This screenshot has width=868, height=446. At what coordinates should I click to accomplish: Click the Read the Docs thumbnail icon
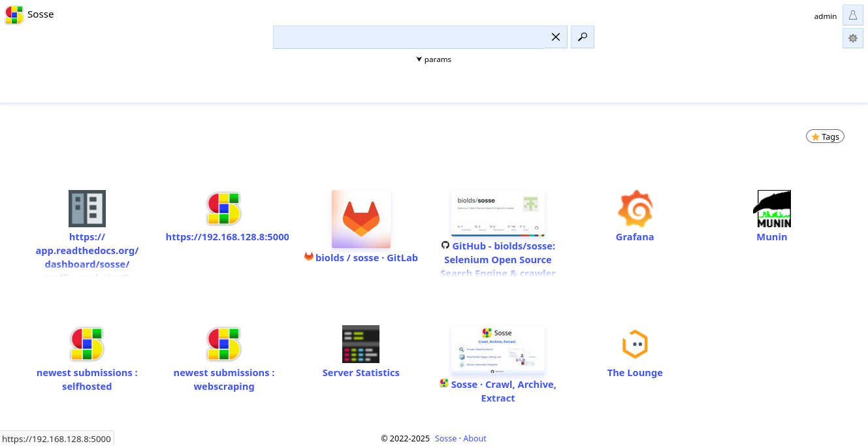[87, 208]
